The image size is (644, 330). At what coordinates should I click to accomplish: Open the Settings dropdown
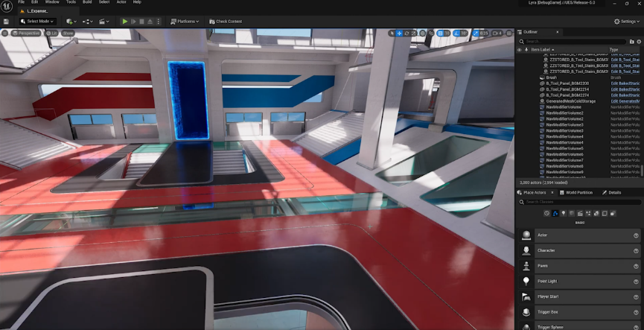(x=627, y=22)
